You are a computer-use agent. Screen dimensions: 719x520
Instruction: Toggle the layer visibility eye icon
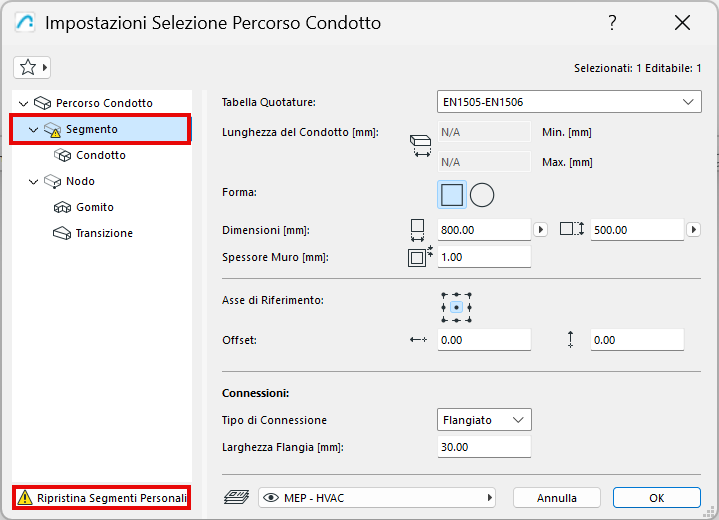[270, 497]
